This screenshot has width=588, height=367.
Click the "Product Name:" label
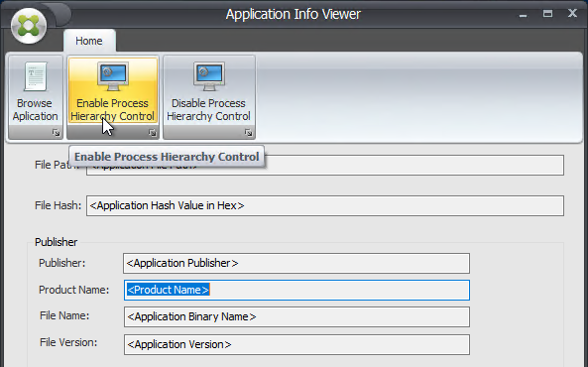point(74,290)
